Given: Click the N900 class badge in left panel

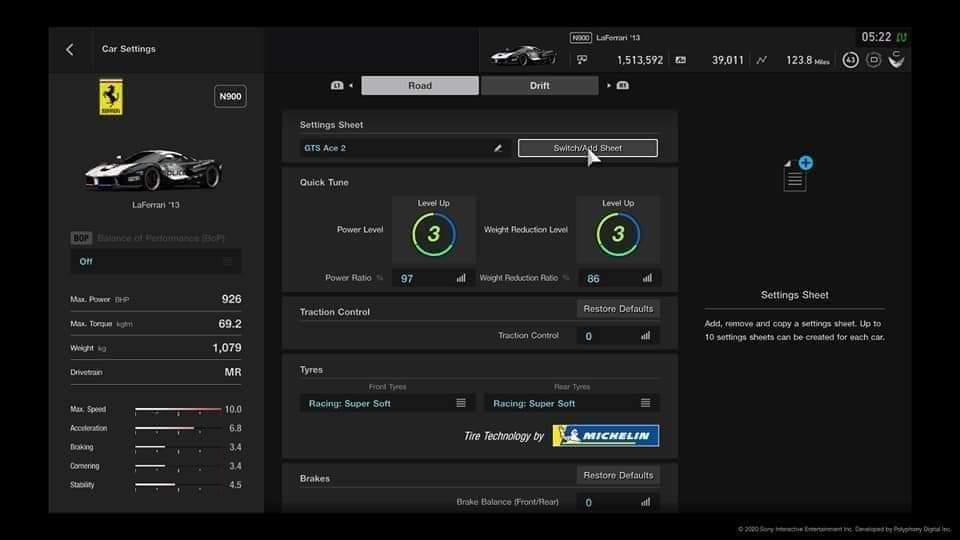Looking at the screenshot, I should [x=230, y=96].
